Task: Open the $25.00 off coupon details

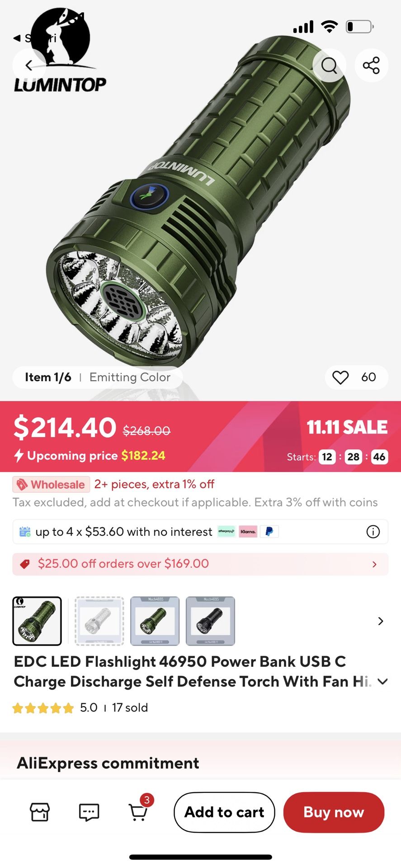Action: (200, 564)
